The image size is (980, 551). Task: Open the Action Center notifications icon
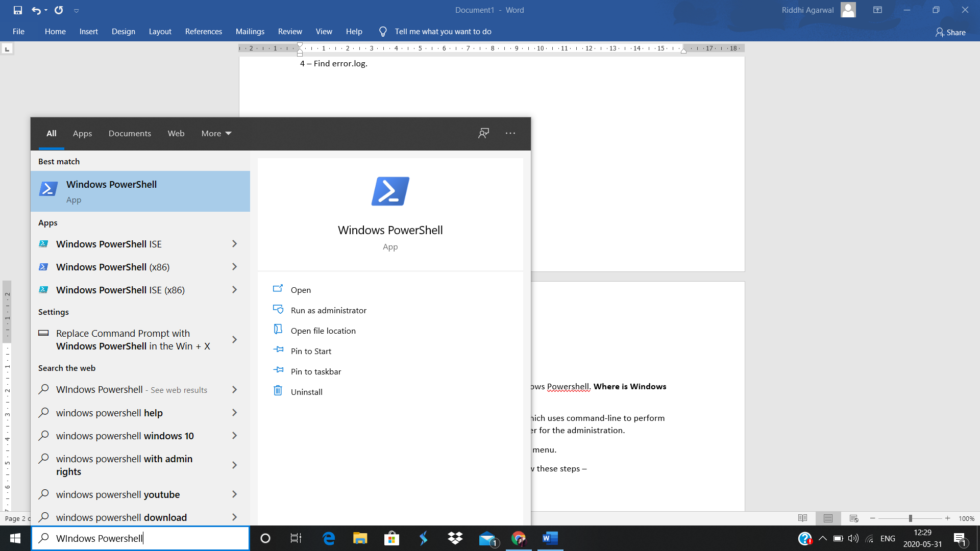coord(960,538)
